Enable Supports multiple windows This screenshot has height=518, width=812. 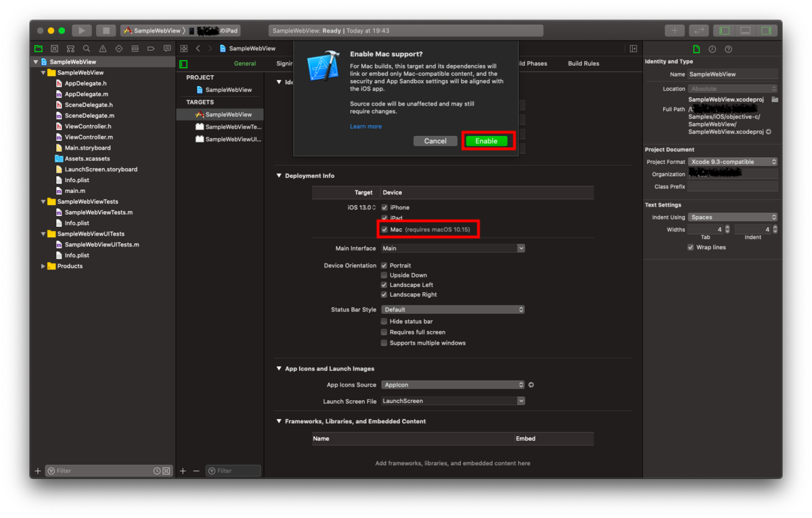(384, 343)
